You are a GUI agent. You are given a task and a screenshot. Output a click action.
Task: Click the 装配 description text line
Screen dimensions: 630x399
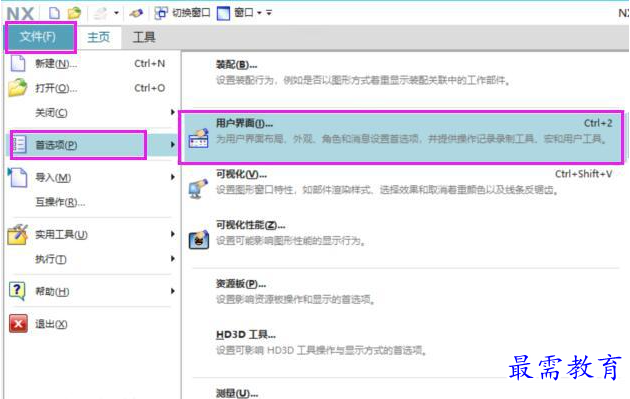tap(363, 80)
